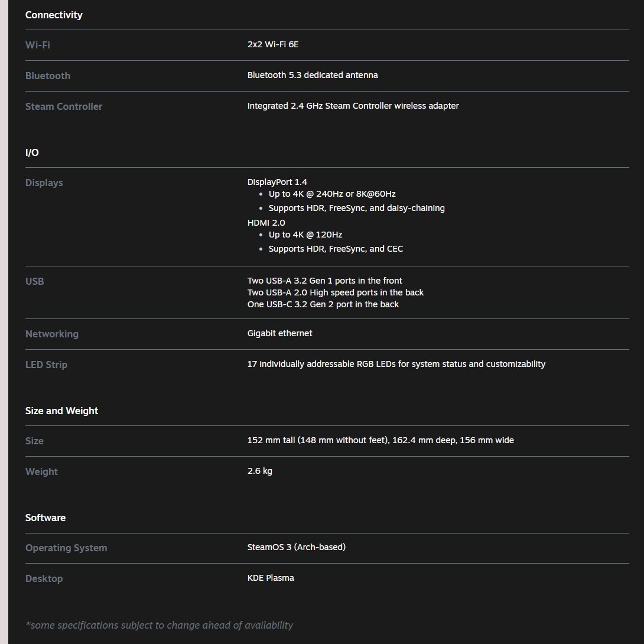Screen dimensions: 644x644
Task: Click the Size and Weight heading
Action: (61, 411)
